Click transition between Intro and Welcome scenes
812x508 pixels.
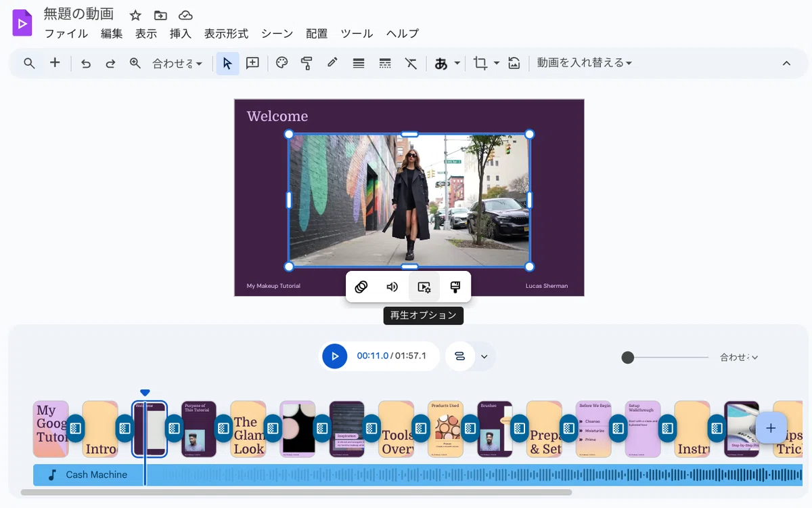[x=125, y=428]
